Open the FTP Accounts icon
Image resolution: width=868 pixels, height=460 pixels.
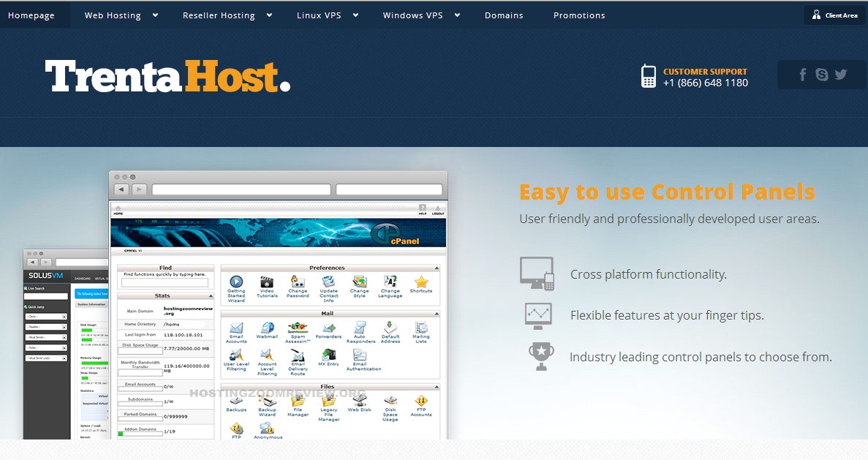pyautogui.click(x=421, y=401)
